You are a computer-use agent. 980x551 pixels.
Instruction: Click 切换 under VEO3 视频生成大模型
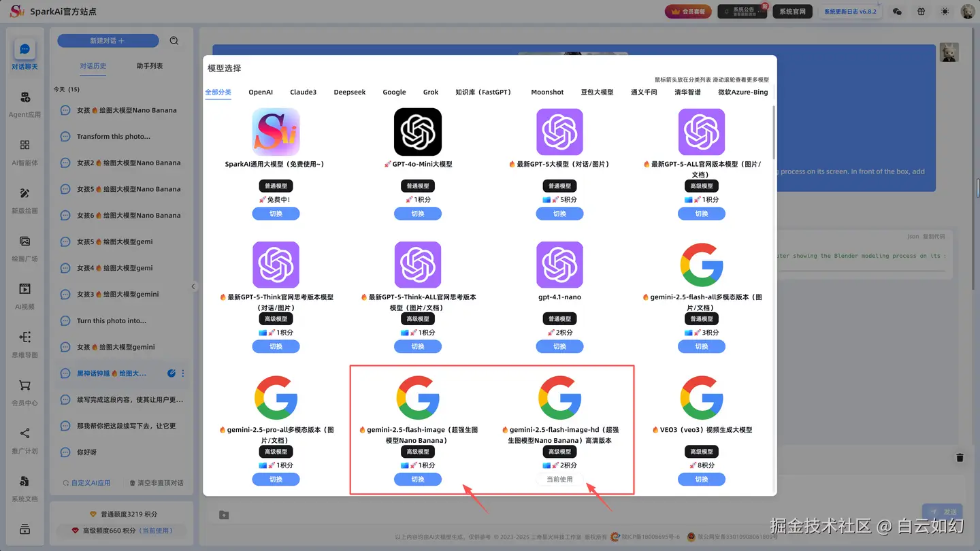coord(702,479)
